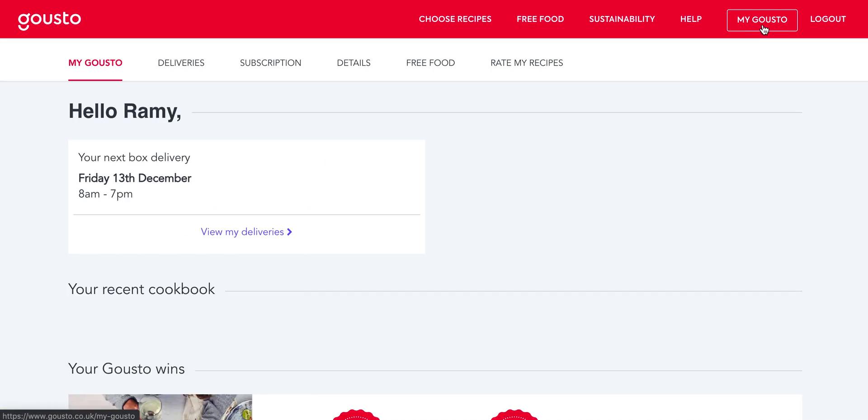
Task: Open the Free Food account tab
Action: [x=430, y=63]
